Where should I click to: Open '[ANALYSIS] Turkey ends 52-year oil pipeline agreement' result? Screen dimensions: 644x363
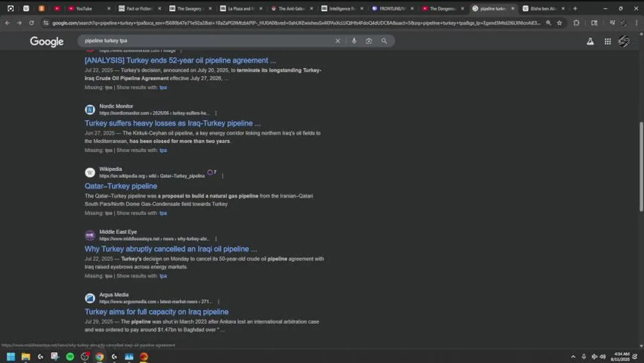[180, 60]
